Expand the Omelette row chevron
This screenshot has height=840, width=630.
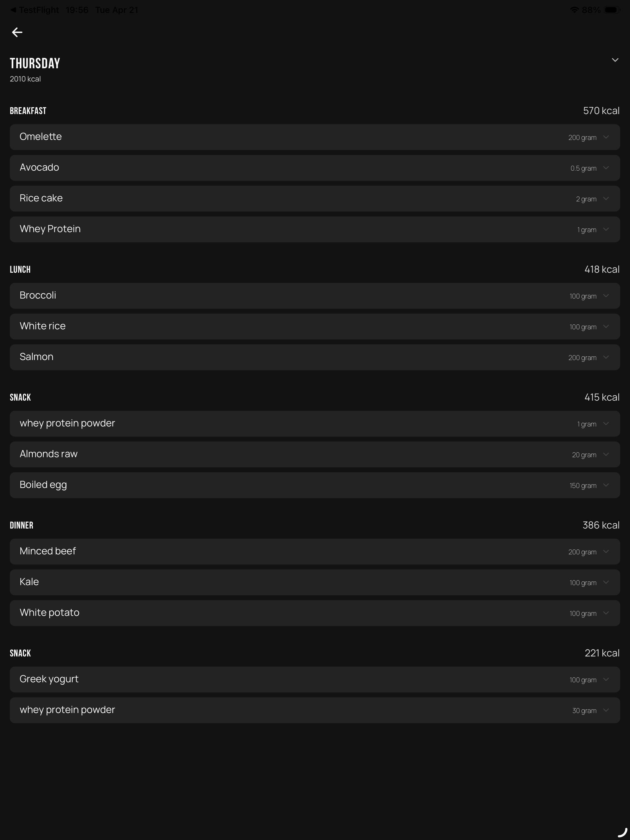click(606, 137)
